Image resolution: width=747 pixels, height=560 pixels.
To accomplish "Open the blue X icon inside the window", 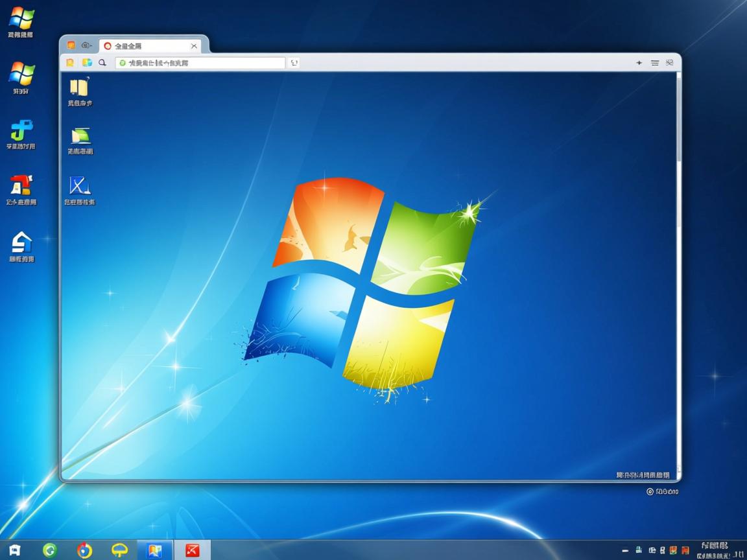I will [80, 185].
